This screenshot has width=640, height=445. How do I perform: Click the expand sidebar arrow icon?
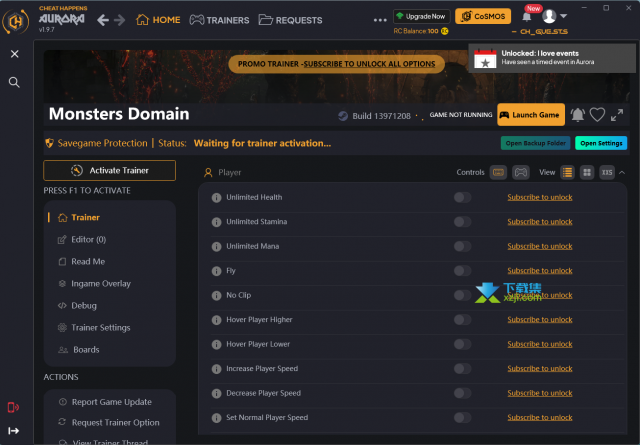point(13,431)
